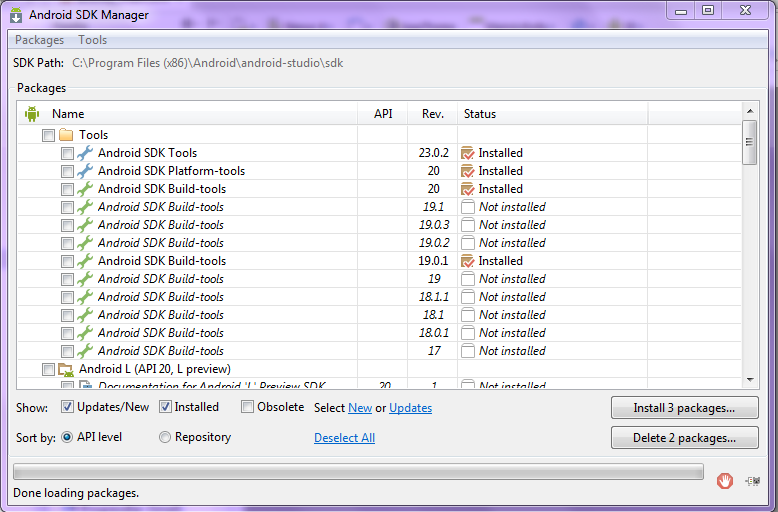Viewport: 778px width, 512px height.
Task: Click wrench icon of Build-tools rev 19.1
Action: [x=85, y=207]
